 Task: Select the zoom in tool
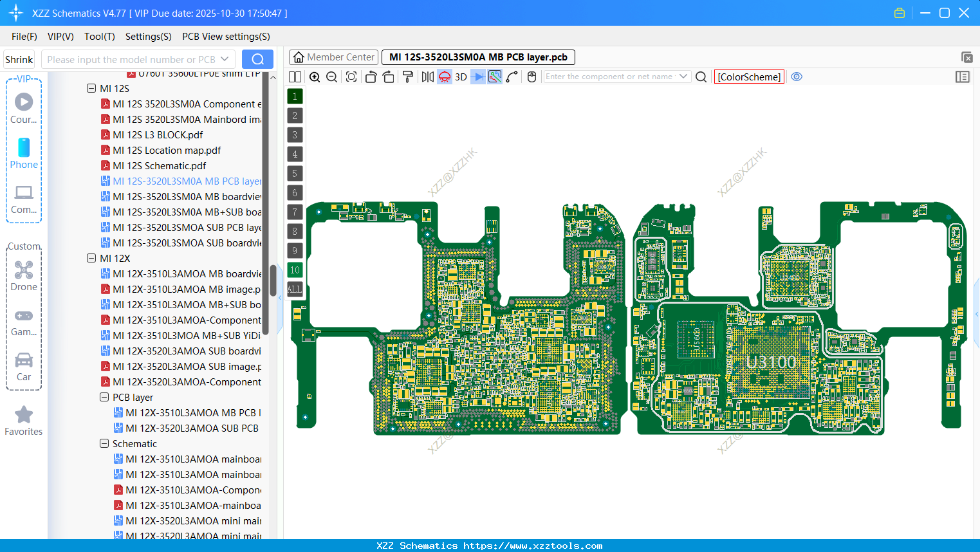[x=315, y=77]
